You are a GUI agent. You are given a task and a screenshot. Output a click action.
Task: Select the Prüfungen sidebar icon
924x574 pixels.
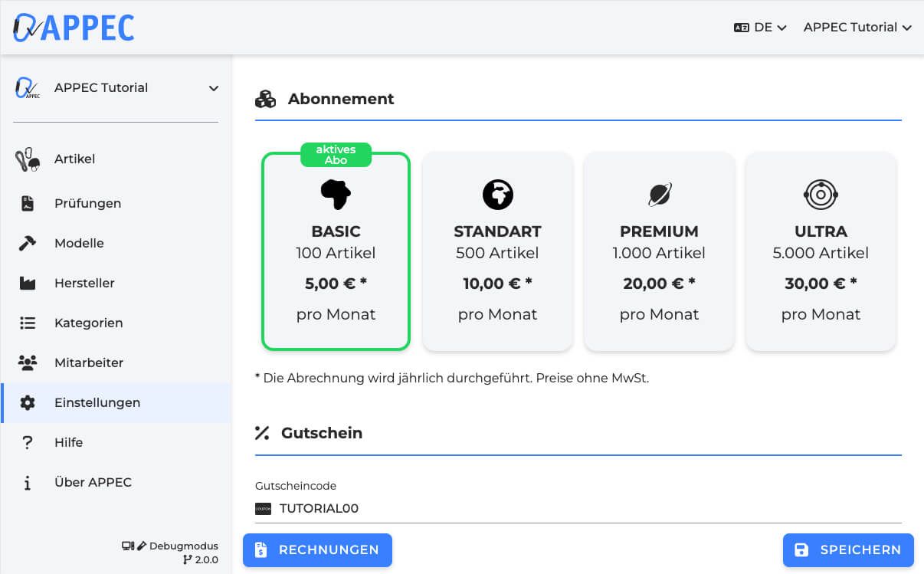pos(28,203)
